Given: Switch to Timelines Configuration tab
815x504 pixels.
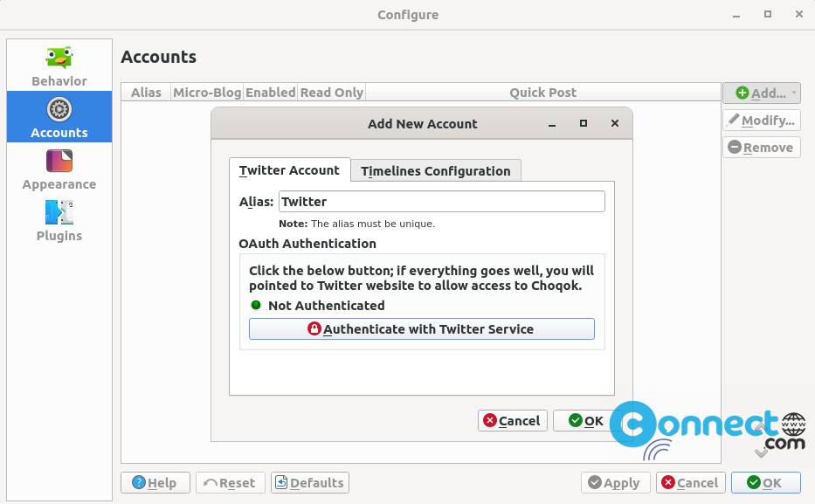Looking at the screenshot, I should 436,171.
